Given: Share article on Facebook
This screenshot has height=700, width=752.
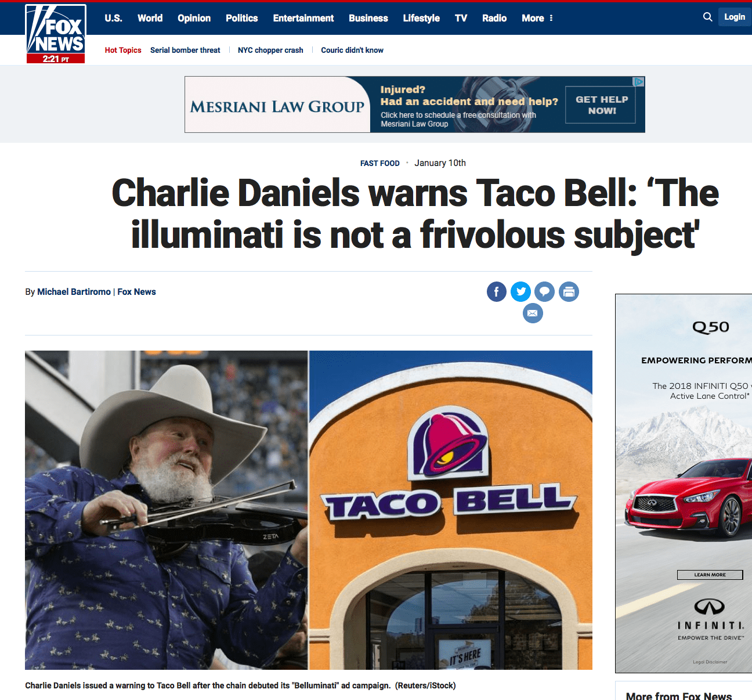Looking at the screenshot, I should 497,291.
